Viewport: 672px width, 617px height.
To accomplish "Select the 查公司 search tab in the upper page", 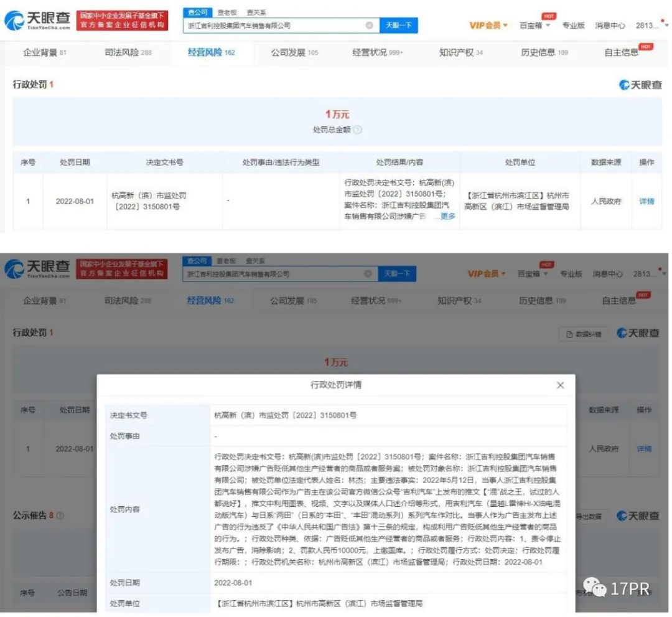I will pos(198,12).
